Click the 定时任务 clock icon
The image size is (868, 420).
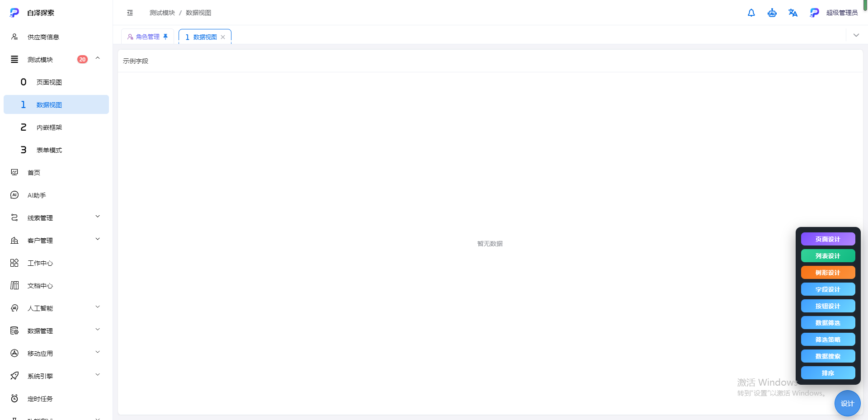coord(14,398)
